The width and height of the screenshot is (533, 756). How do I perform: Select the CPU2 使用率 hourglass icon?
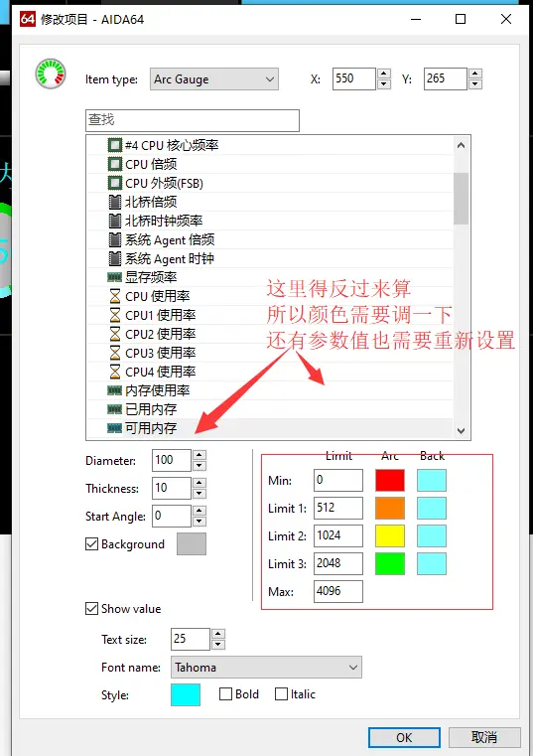[x=115, y=334]
